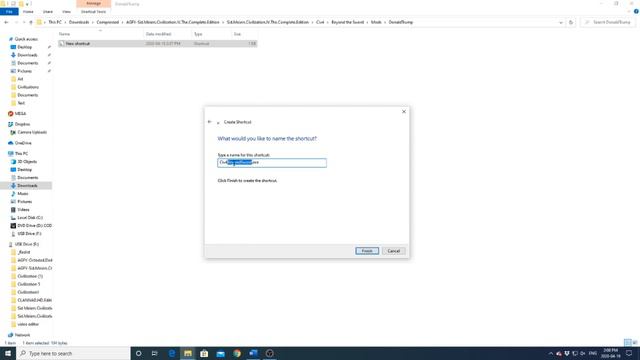Click the refresh button beside address bar
The image size is (640, 360).
click(x=571, y=22)
